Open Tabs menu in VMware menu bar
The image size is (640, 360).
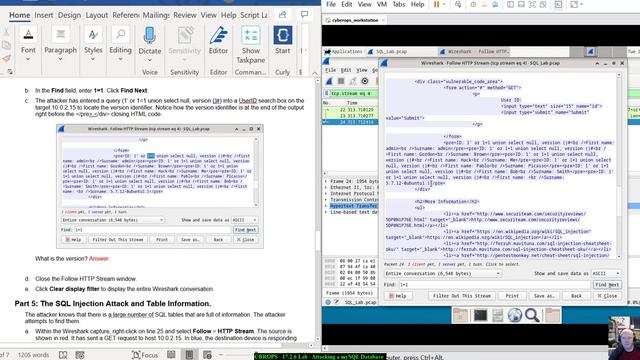point(398,4)
